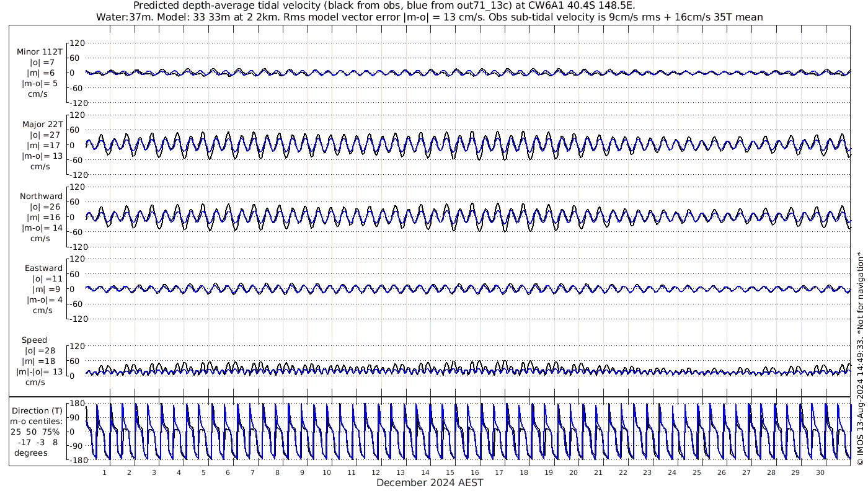Click the '|m|-|o|= 13' value in Speed panel

click(40, 372)
